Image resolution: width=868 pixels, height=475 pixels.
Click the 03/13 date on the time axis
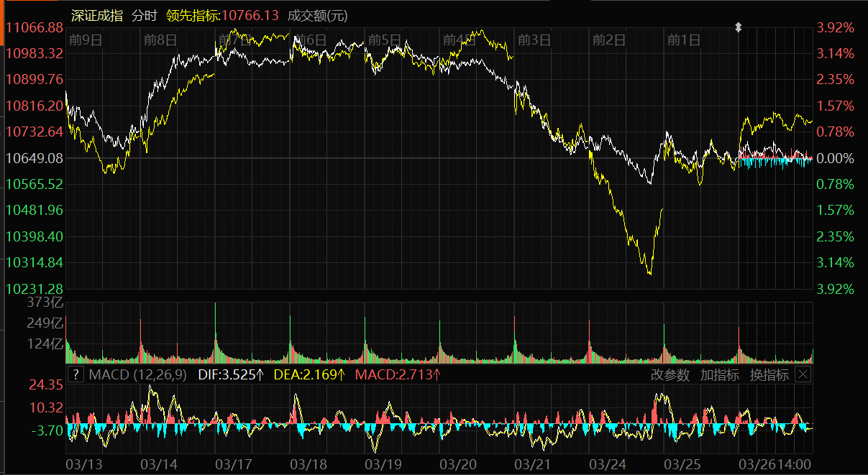click(83, 465)
